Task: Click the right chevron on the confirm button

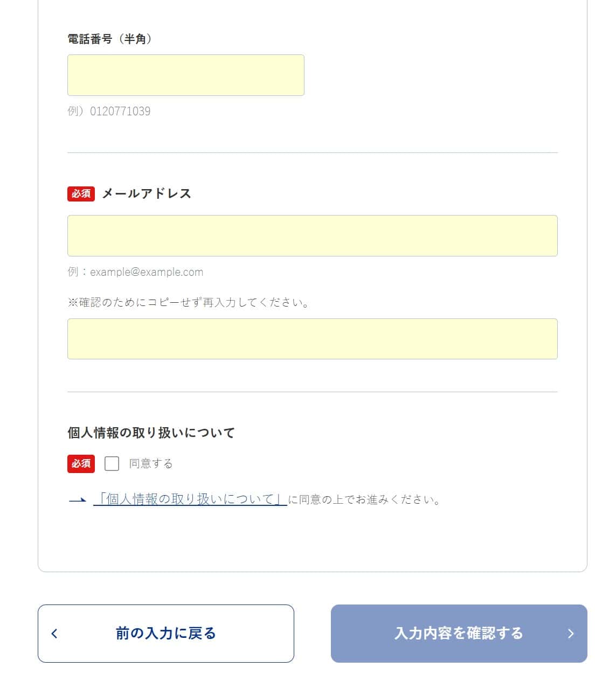Action: click(x=571, y=634)
